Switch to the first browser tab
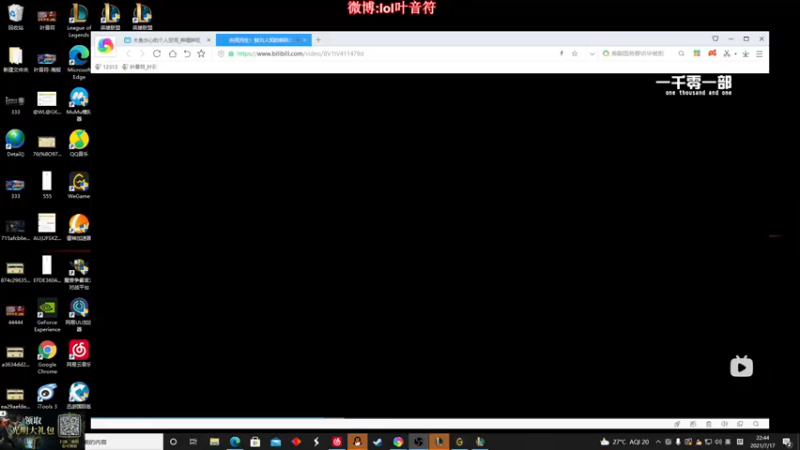Screen dimensions: 800x450 click(x=167, y=40)
